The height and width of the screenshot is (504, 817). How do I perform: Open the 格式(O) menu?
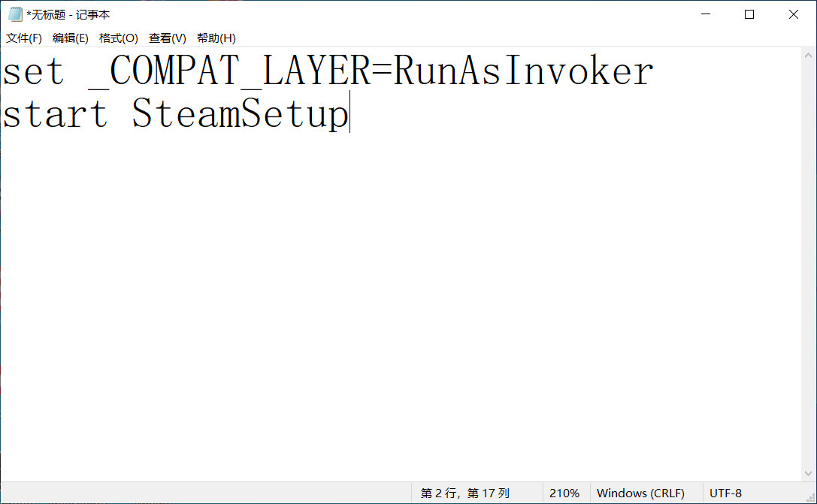point(118,38)
